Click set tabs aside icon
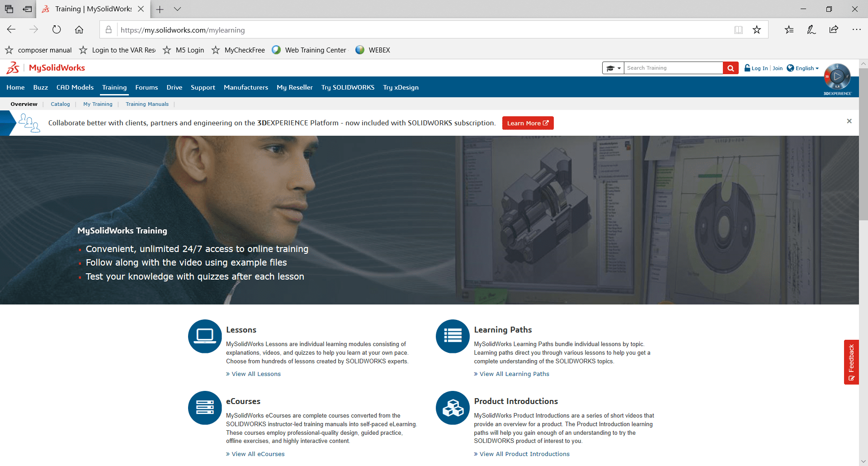This screenshot has width=868, height=466. tap(28, 9)
